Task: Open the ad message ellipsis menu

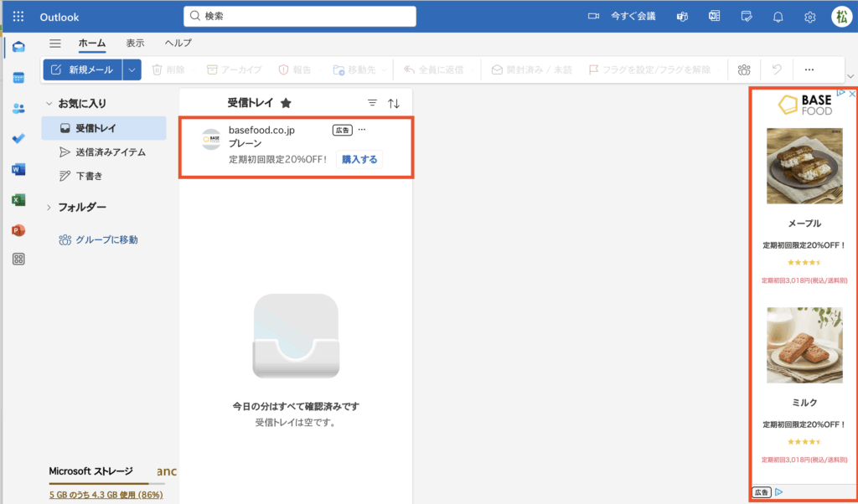Action: pyautogui.click(x=362, y=130)
